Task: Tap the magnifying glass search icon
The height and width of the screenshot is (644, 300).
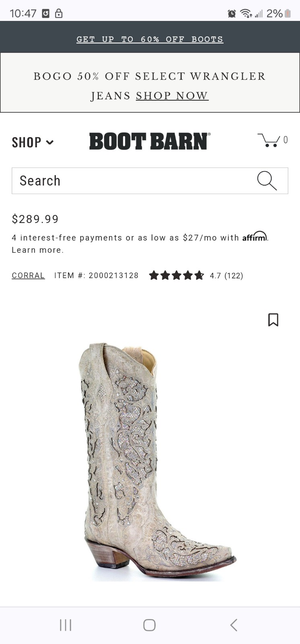Action: click(267, 181)
